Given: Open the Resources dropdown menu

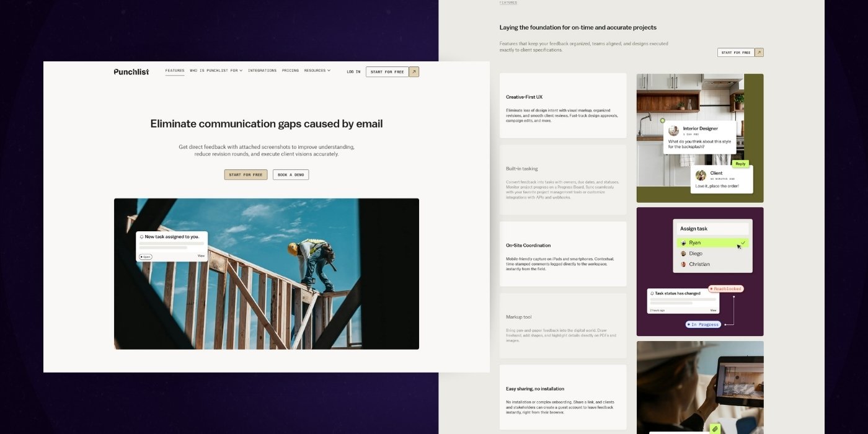Looking at the screenshot, I should coord(317,71).
